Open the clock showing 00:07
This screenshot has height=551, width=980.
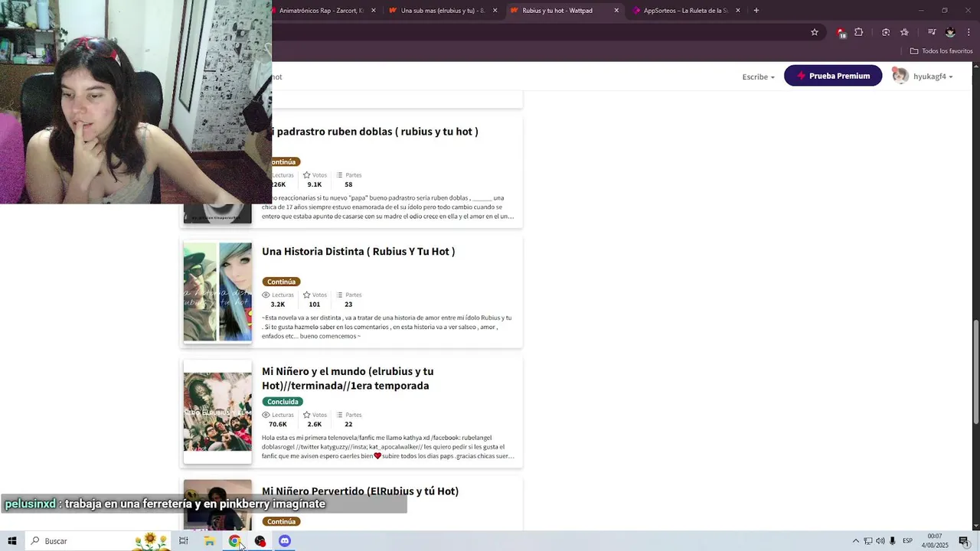pyautogui.click(x=936, y=541)
